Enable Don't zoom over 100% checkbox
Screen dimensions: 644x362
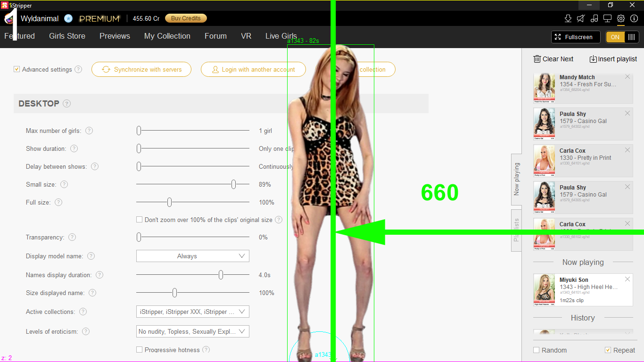tap(139, 220)
